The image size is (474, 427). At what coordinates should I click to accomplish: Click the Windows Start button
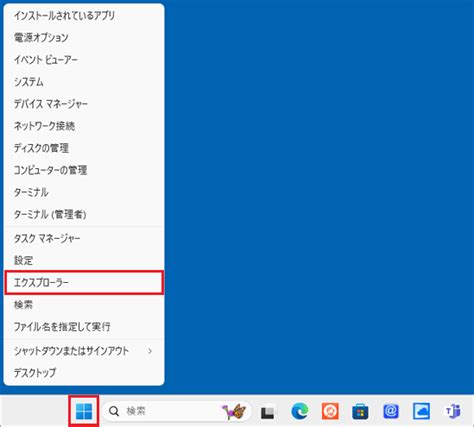84,411
